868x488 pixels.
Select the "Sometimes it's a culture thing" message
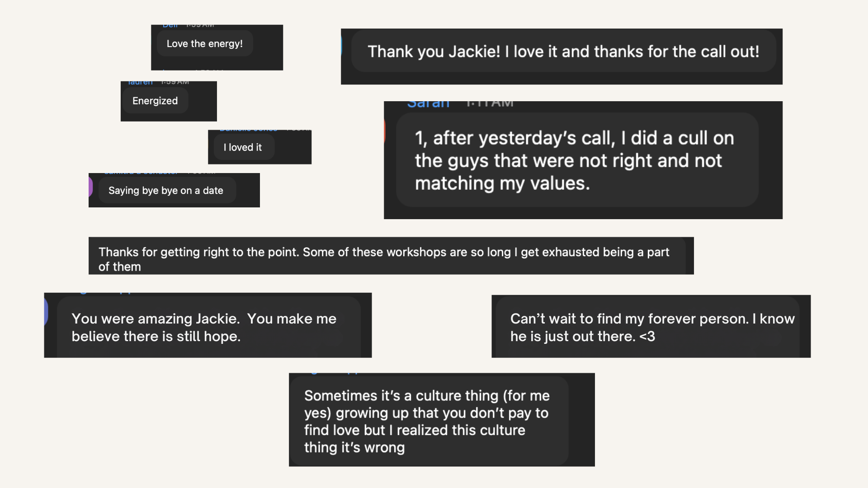pos(427,421)
